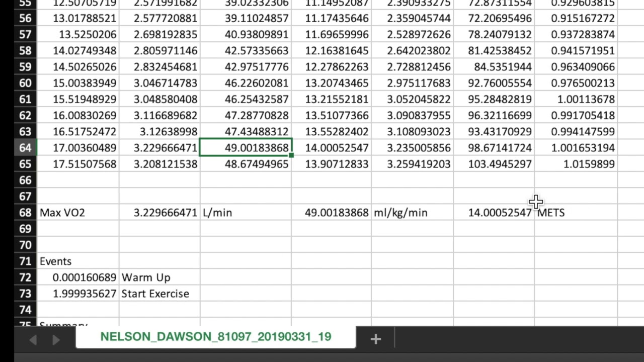Select cell 13.5250206 in row 57

tap(78, 35)
